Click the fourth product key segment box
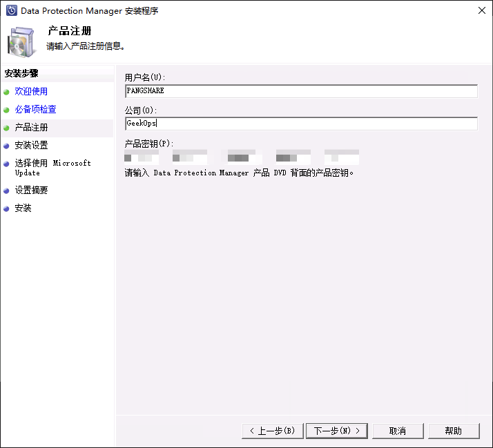This screenshot has width=493, height=448. pos(293,157)
